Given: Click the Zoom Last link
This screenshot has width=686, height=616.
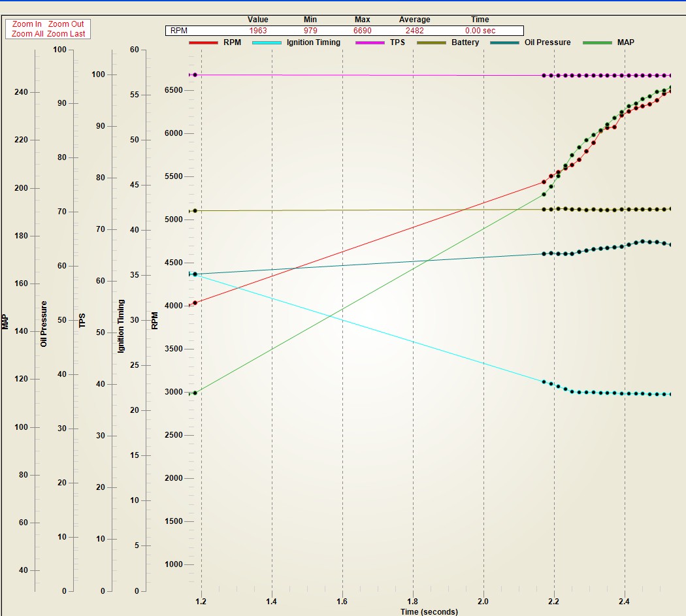Looking at the screenshot, I should 66,34.
